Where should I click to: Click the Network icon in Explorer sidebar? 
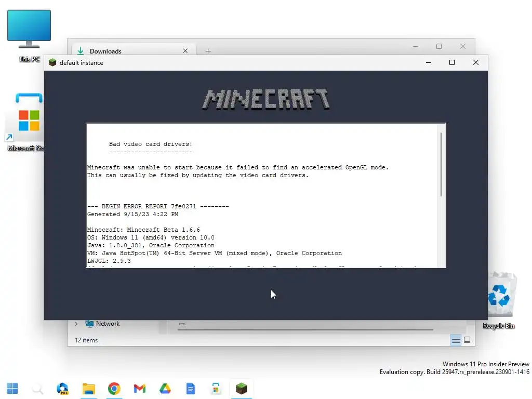tap(89, 324)
